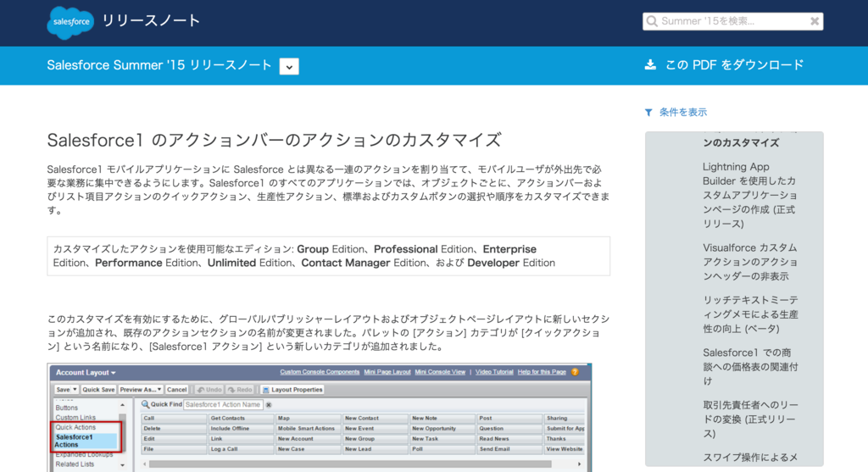Click the filter funnel icon

click(x=648, y=113)
